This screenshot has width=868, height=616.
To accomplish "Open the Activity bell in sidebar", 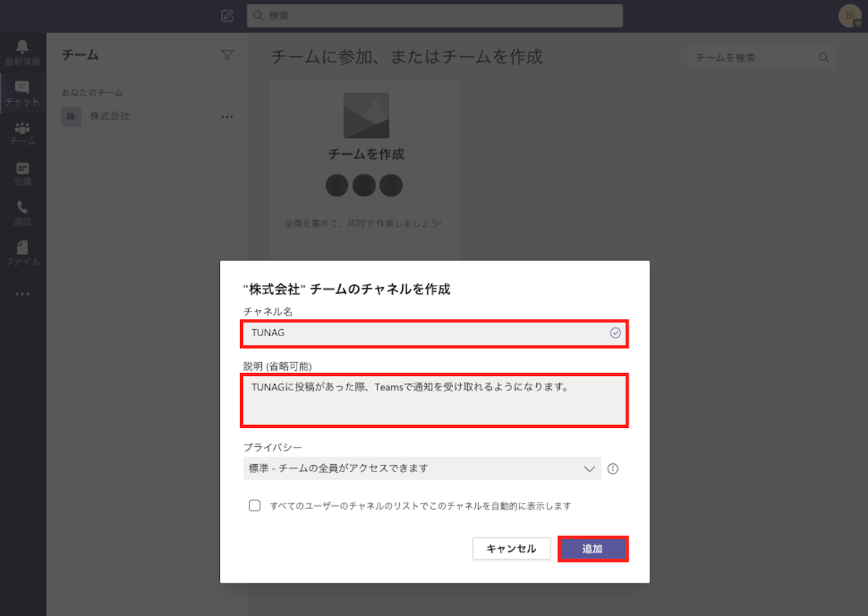I will coord(22,53).
